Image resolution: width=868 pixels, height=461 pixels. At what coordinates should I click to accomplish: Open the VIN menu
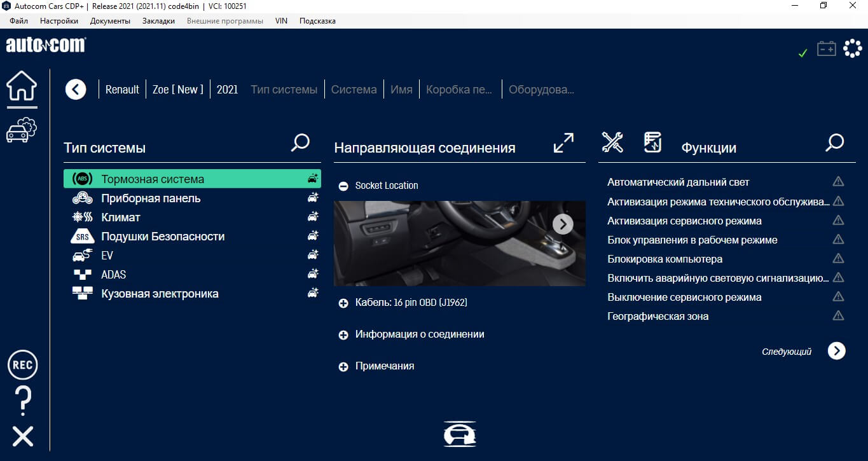(281, 21)
